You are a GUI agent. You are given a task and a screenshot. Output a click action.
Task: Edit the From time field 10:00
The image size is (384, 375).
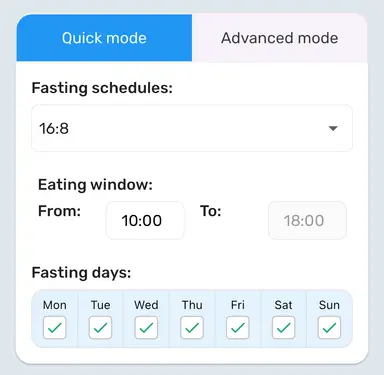coord(145,220)
